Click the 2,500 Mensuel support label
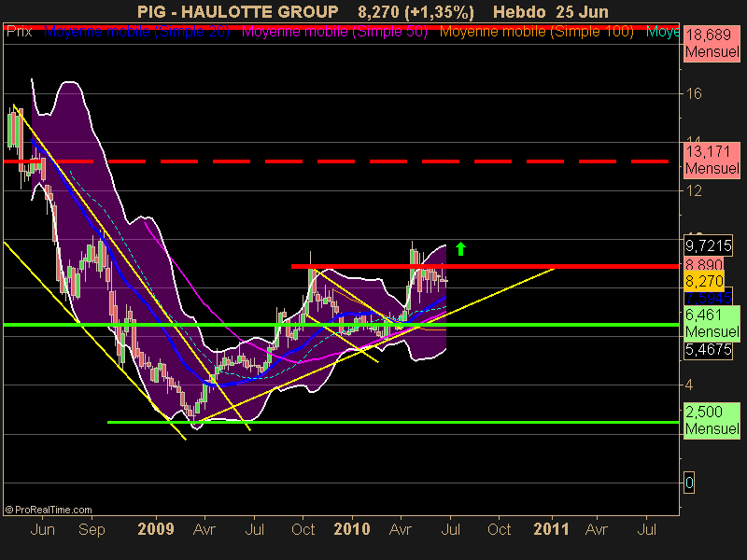The image size is (747, 560). tap(712, 420)
